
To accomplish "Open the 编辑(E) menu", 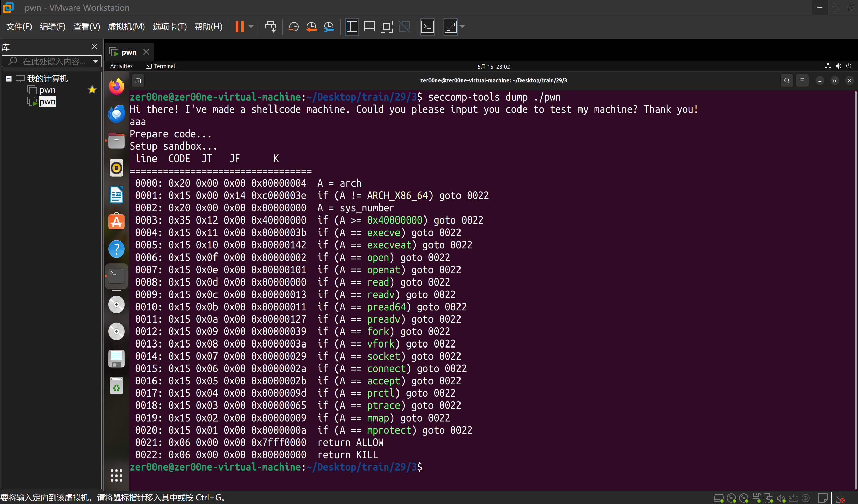I will (x=52, y=26).
